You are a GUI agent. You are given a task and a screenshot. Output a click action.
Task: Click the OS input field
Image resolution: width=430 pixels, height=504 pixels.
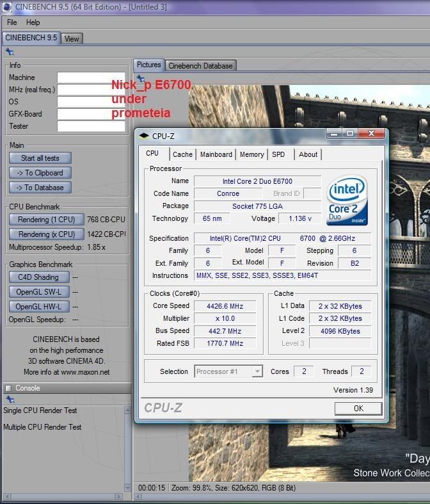(92, 102)
